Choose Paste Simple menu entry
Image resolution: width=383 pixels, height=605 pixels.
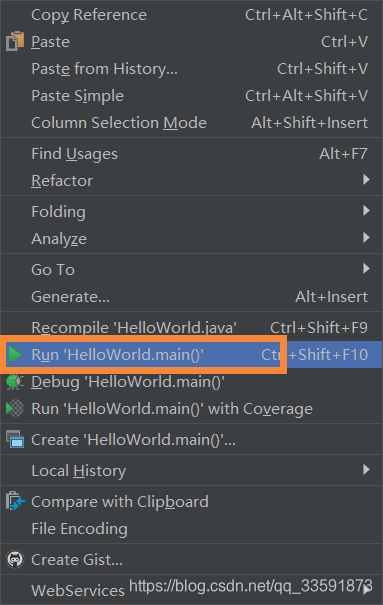click(x=191, y=96)
